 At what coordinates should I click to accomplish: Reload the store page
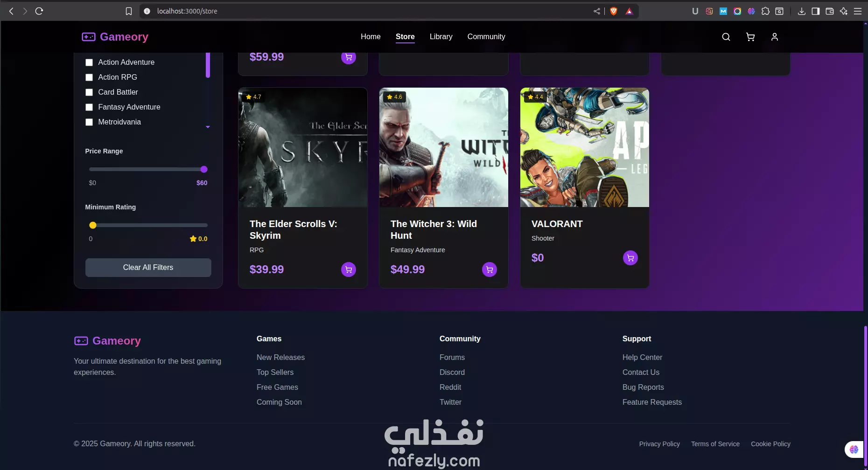39,11
